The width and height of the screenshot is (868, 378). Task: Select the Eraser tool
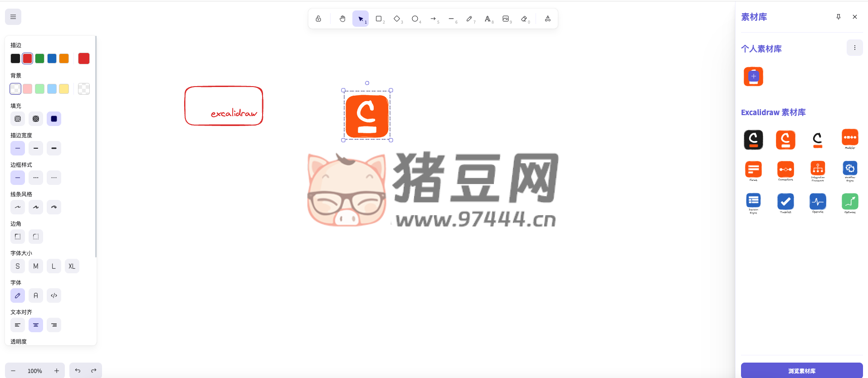tap(524, 19)
